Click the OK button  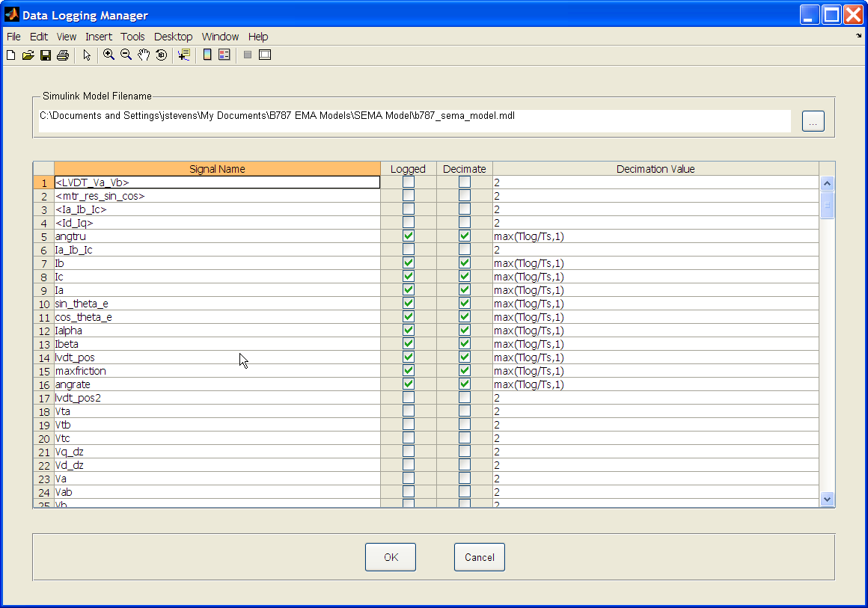391,557
